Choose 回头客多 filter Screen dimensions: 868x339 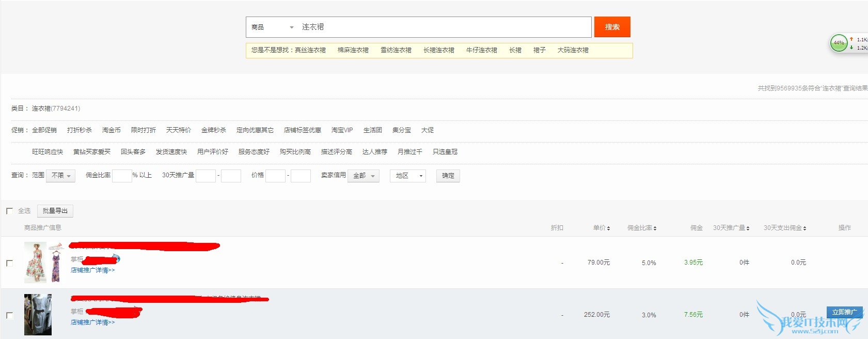pyautogui.click(x=133, y=152)
